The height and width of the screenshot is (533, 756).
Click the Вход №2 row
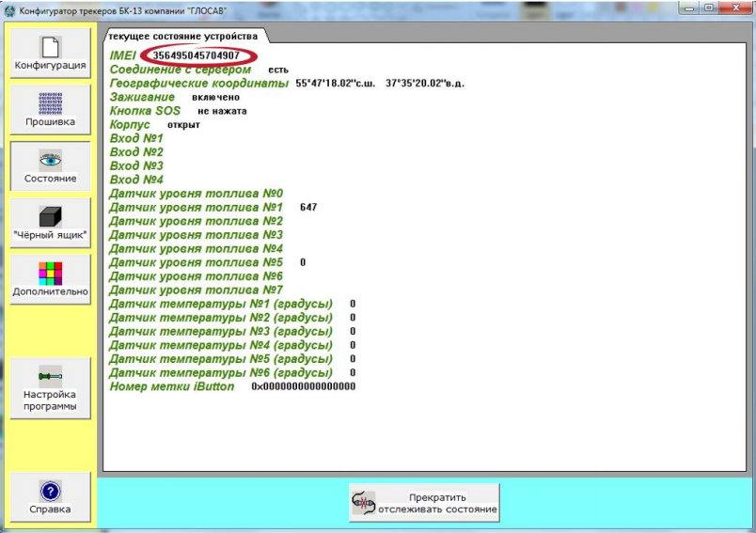click(x=136, y=152)
